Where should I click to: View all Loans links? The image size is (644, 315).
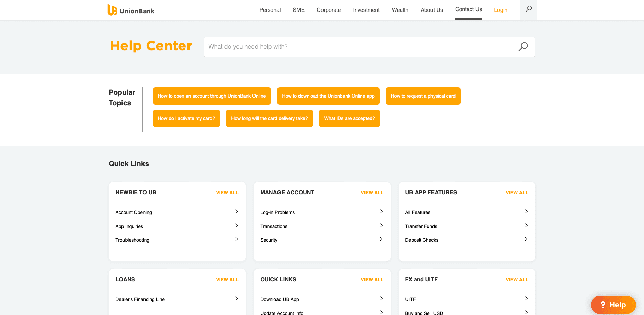point(227,280)
